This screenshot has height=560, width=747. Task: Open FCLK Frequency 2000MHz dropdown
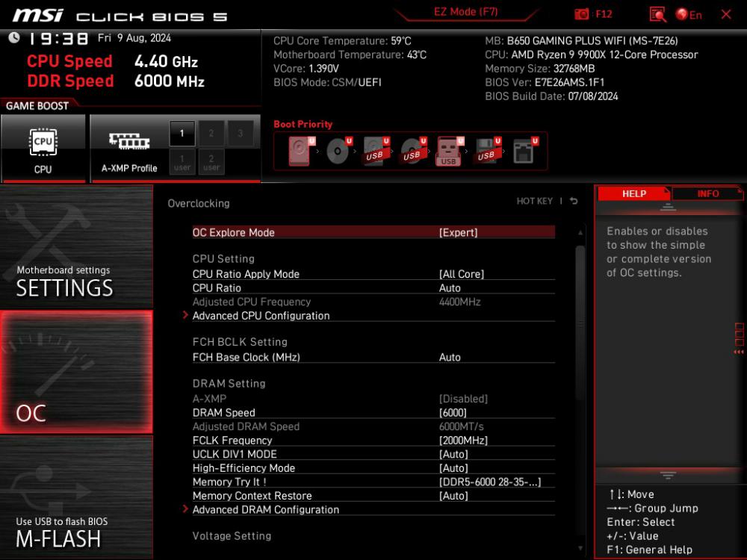373,441
